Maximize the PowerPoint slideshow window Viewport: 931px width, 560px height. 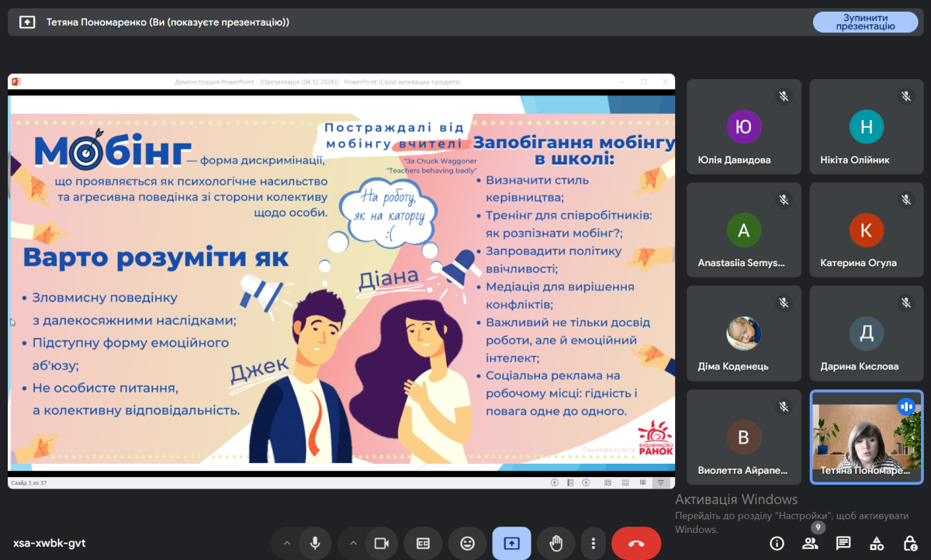643,81
